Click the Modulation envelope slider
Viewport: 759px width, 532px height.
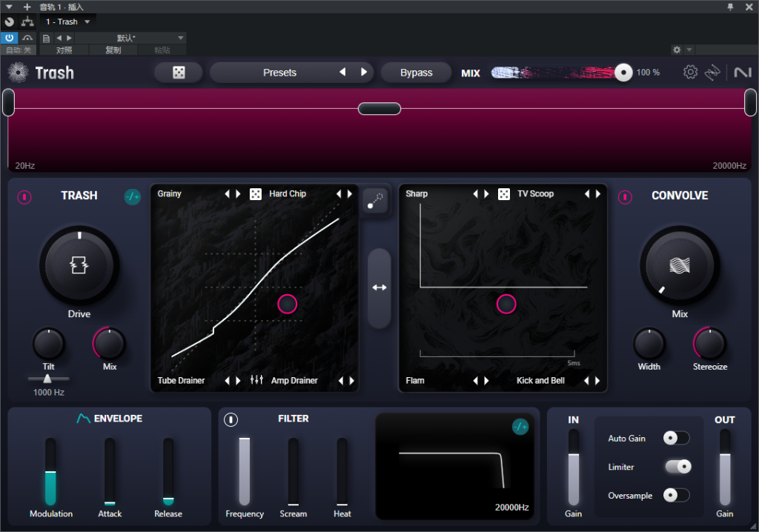[x=50, y=472]
